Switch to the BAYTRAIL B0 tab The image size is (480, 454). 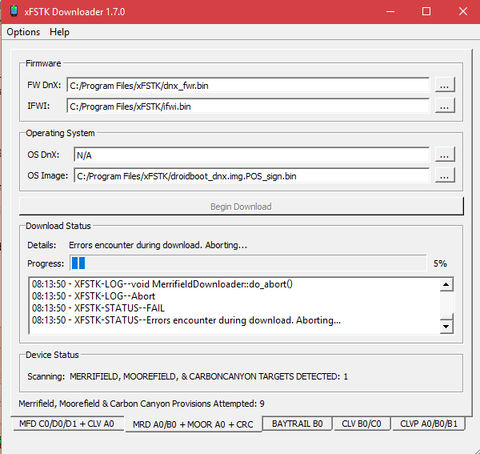(x=297, y=424)
